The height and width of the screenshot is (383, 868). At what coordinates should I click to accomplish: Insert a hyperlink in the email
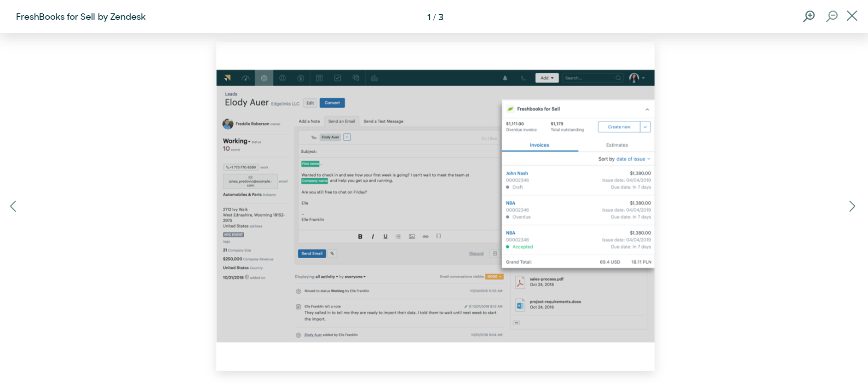pos(425,237)
